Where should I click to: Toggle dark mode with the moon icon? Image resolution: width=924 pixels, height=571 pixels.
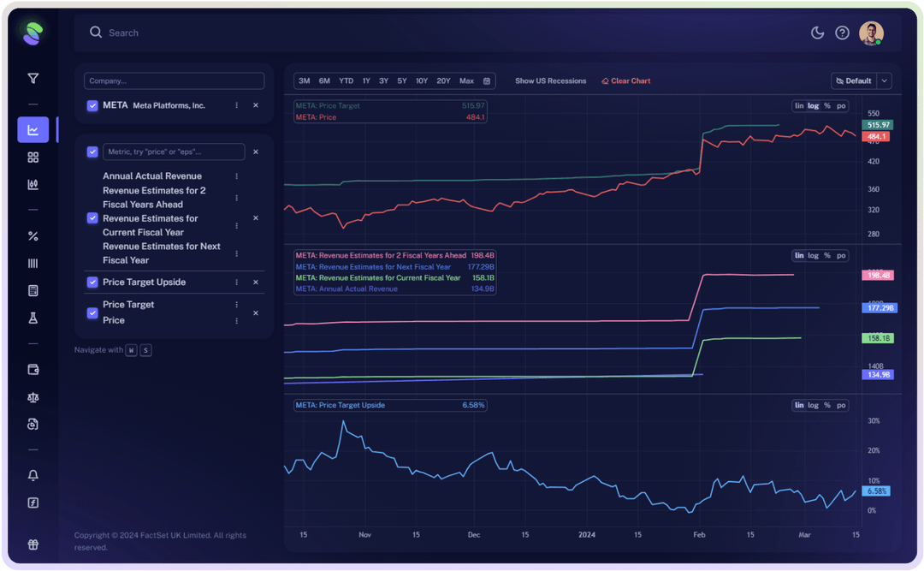tap(817, 32)
